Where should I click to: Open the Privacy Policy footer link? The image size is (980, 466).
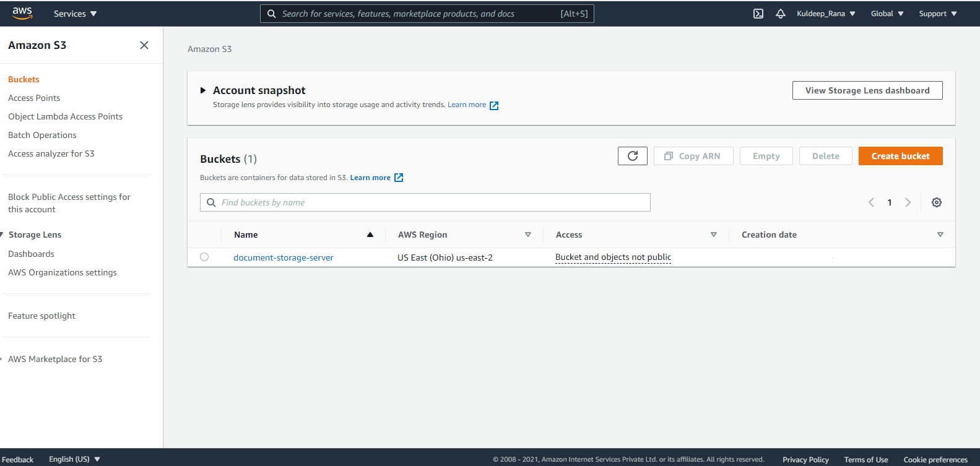[805, 459]
